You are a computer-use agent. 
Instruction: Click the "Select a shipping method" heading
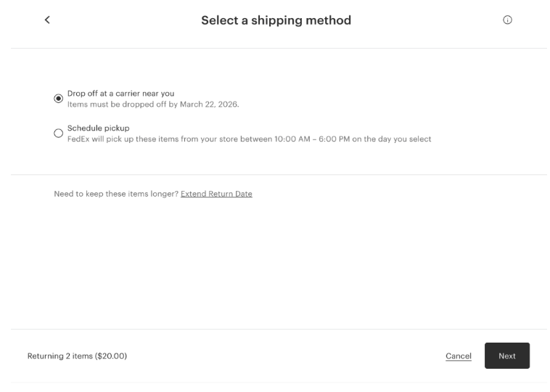tap(276, 20)
